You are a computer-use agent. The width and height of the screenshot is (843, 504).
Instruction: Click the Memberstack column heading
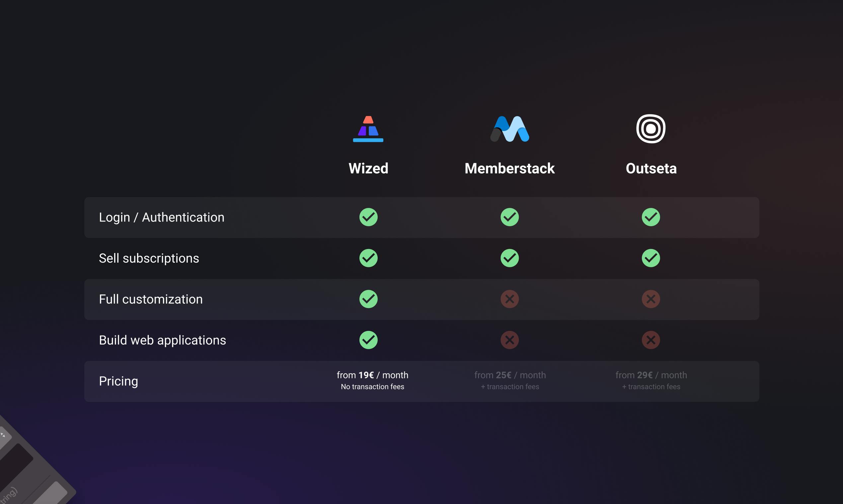(x=509, y=168)
